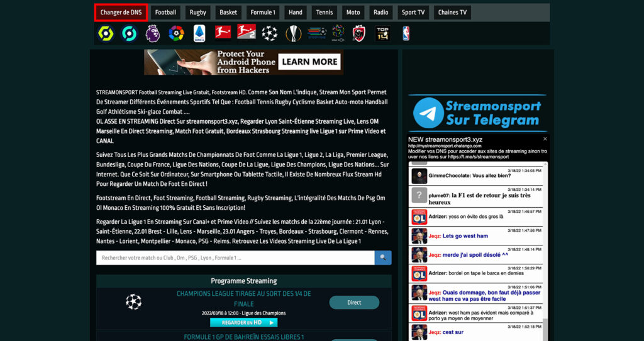Select the NBA logo icon

(x=406, y=33)
